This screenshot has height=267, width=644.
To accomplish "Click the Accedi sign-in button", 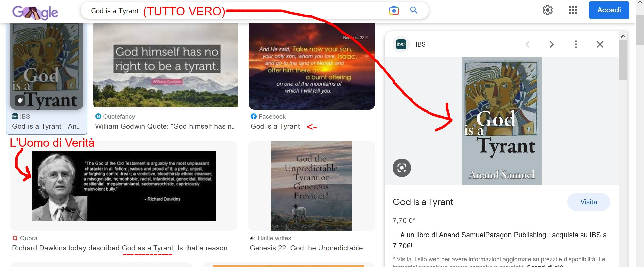I will coord(609,10).
